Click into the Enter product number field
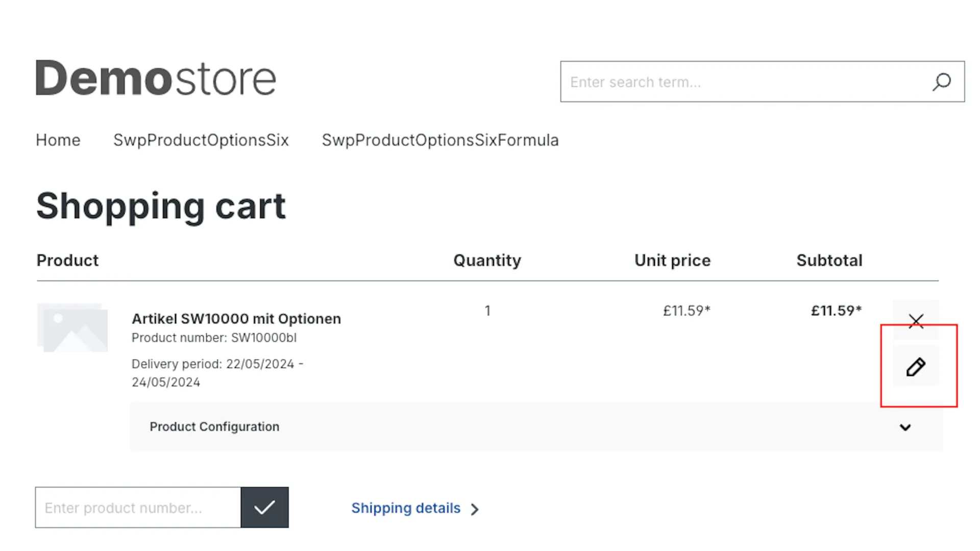This screenshot has width=980, height=551. [x=138, y=508]
